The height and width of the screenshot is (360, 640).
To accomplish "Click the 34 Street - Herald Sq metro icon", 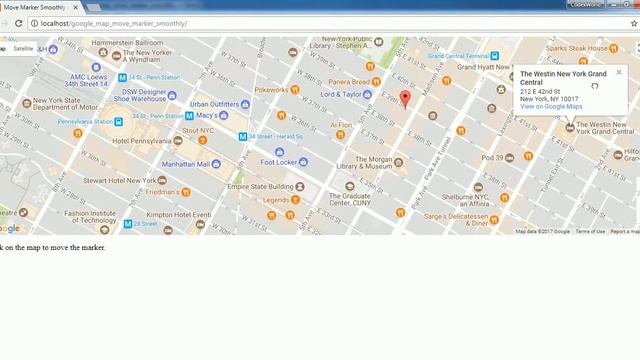I will coord(243,137).
